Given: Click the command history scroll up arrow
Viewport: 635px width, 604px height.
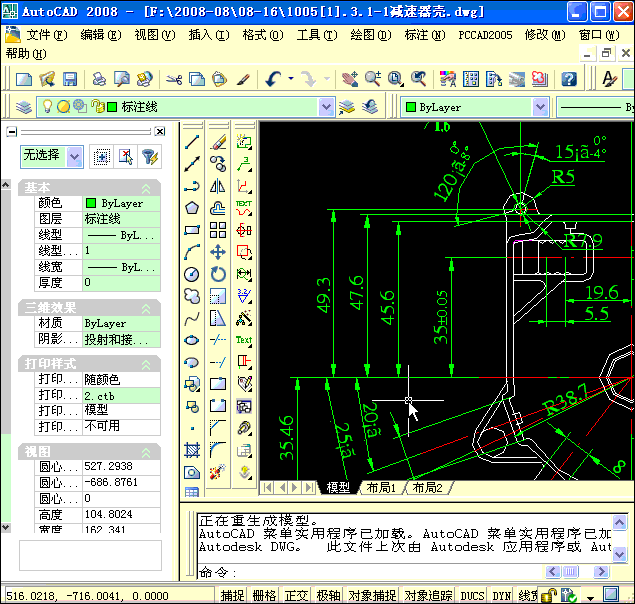Looking at the screenshot, I should point(619,522).
